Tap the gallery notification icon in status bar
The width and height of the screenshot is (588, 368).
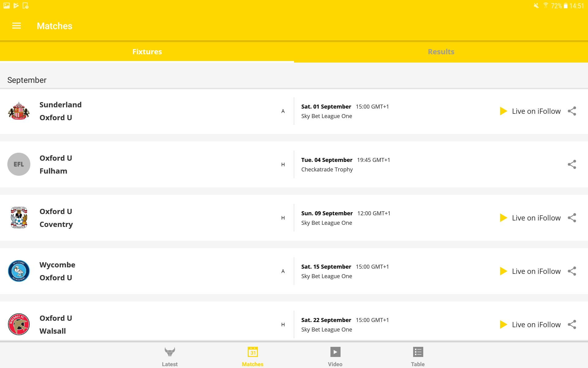point(6,6)
